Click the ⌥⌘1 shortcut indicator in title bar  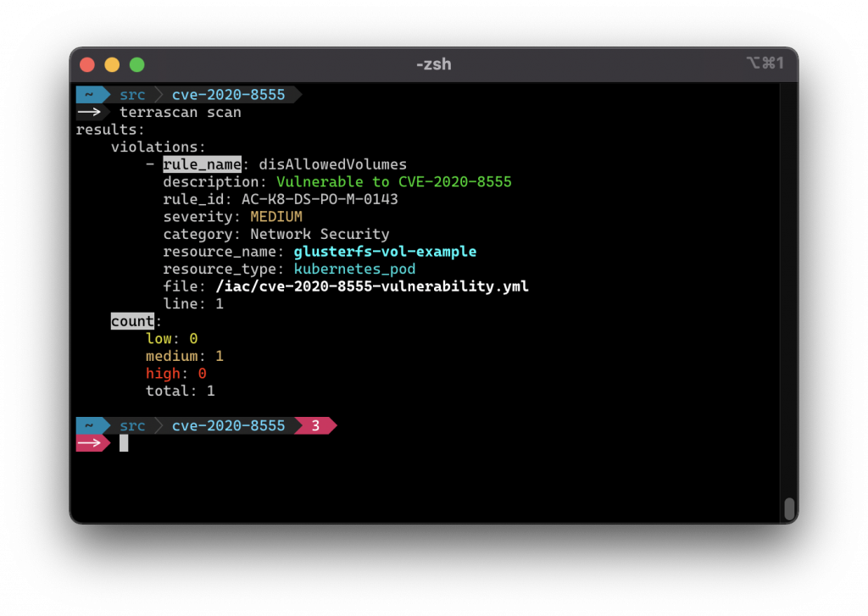765,64
